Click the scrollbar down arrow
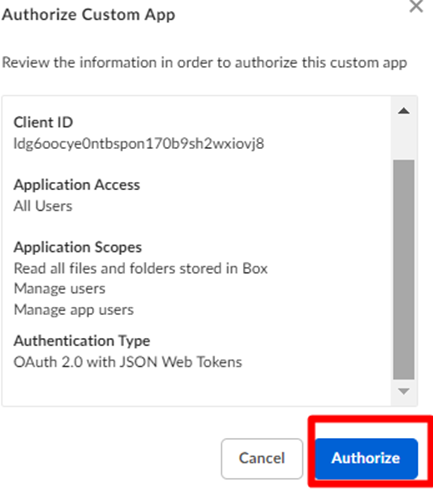Viewport: 433px width, 489px height. point(404,391)
